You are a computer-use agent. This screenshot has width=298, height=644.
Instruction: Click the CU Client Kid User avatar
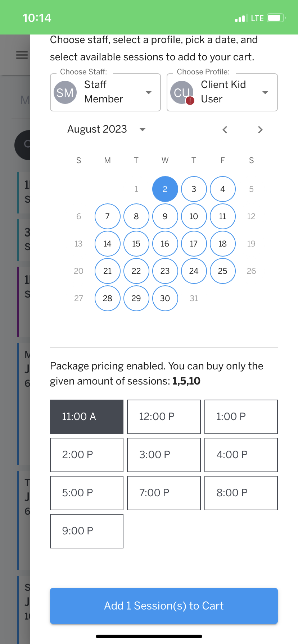182,92
